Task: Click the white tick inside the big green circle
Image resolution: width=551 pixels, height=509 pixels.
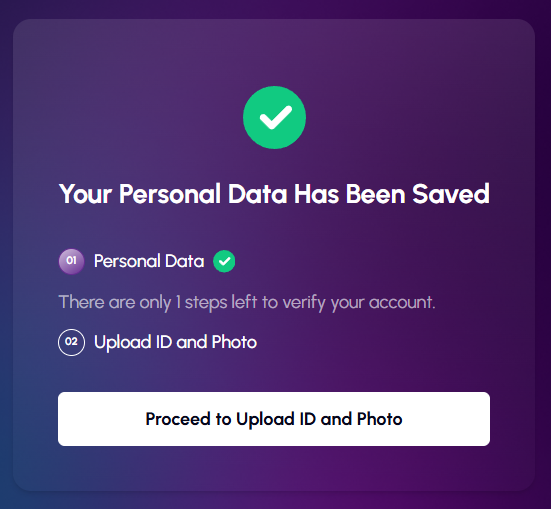Action: coord(276,117)
